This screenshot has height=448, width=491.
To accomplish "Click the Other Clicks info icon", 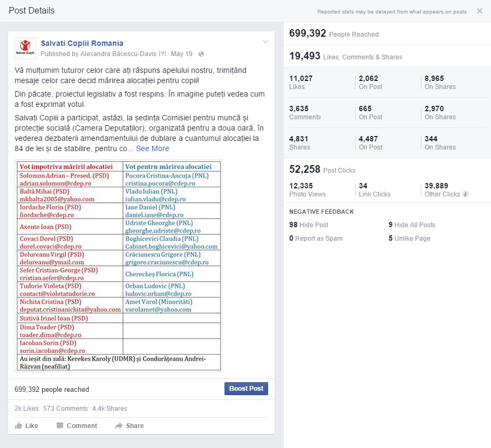I will point(466,194).
